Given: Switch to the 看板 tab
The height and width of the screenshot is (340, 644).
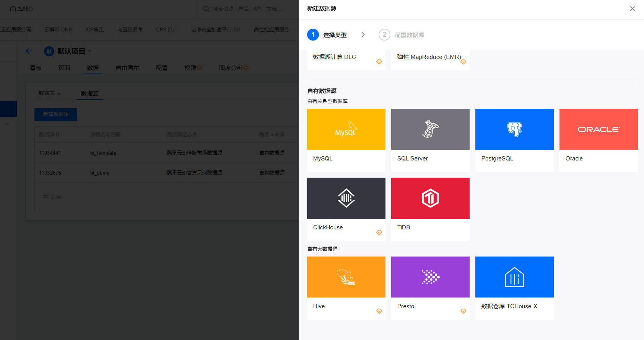Looking at the screenshot, I should click(x=36, y=68).
